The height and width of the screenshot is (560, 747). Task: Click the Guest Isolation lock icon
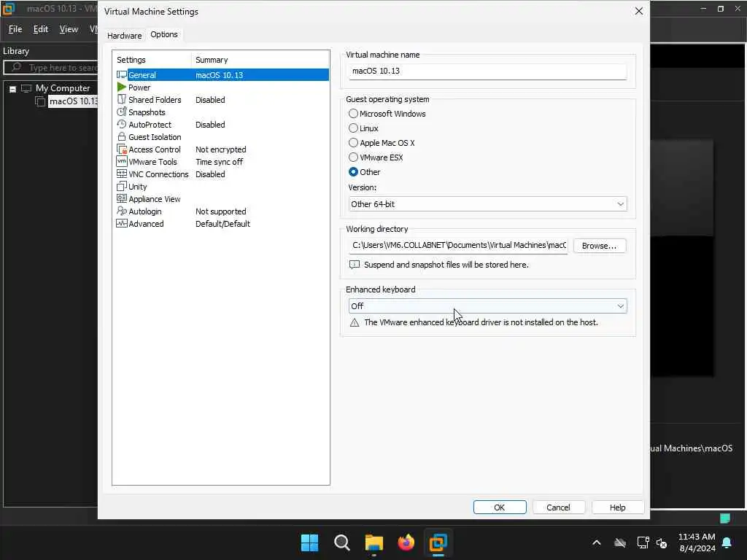(122, 136)
